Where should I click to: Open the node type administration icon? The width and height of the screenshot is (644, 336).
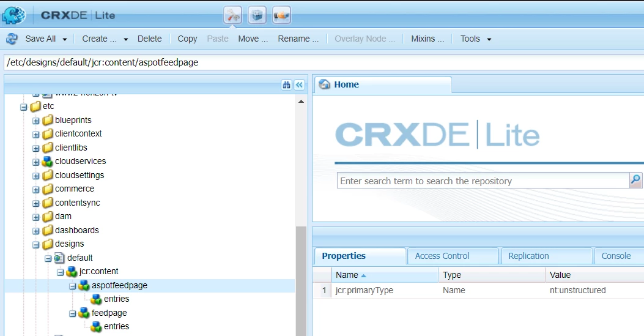click(281, 16)
